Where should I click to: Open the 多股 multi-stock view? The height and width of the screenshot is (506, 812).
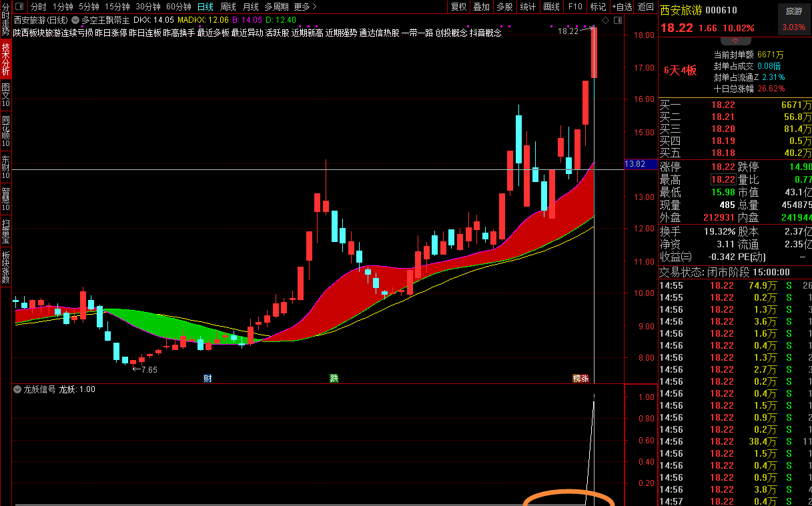coord(504,7)
